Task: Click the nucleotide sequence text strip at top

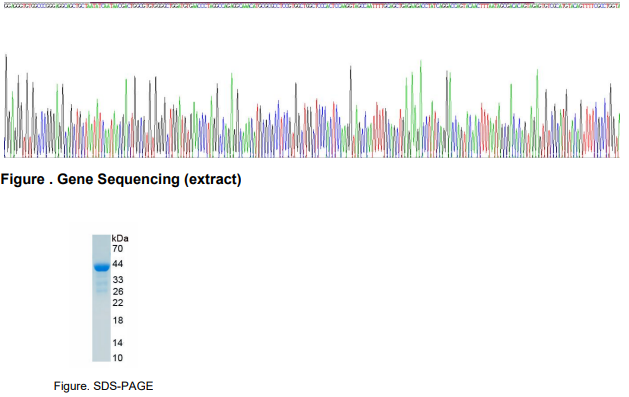Action: point(312,6)
